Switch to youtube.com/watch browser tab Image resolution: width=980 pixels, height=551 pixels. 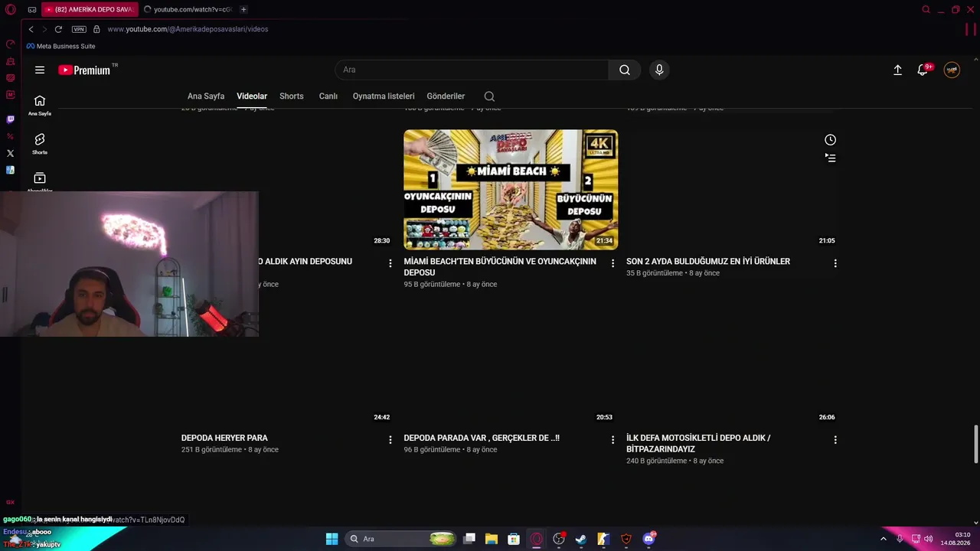pyautogui.click(x=188, y=10)
